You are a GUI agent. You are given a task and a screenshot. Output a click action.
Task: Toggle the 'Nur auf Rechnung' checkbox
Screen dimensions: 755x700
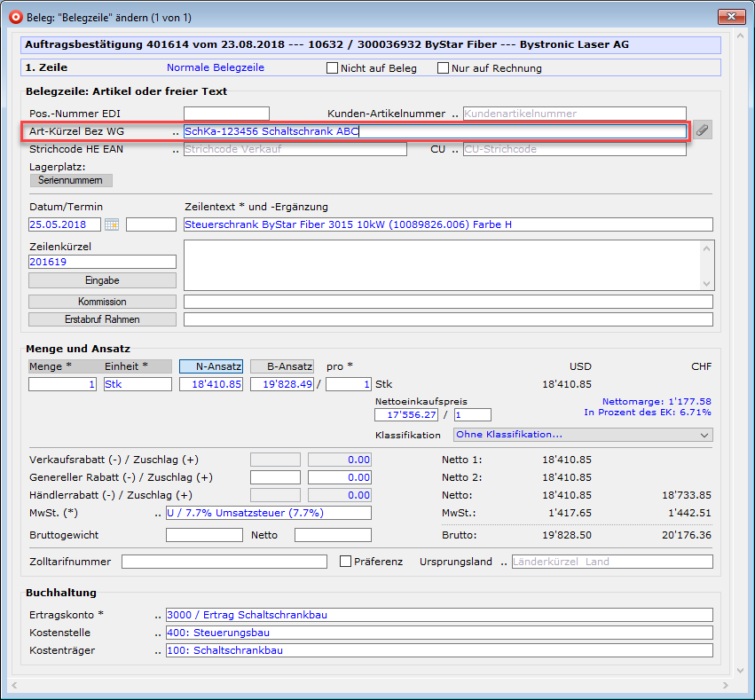(x=444, y=67)
